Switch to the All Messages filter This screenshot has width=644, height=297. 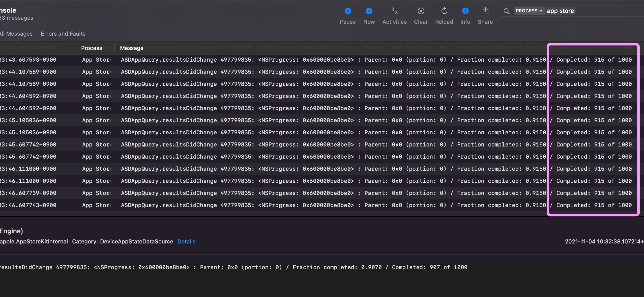pos(16,34)
